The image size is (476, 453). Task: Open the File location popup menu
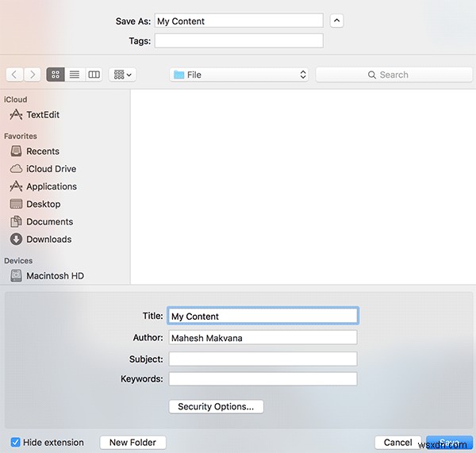(x=239, y=75)
